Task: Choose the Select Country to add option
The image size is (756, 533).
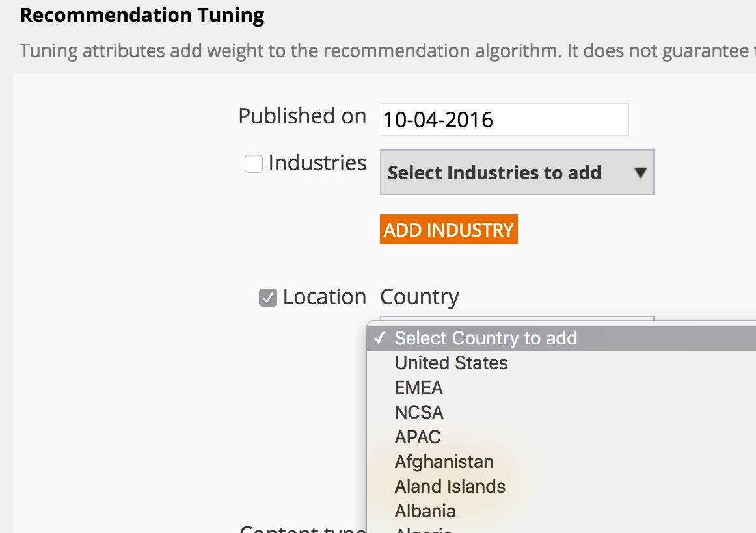Action: [485, 339]
